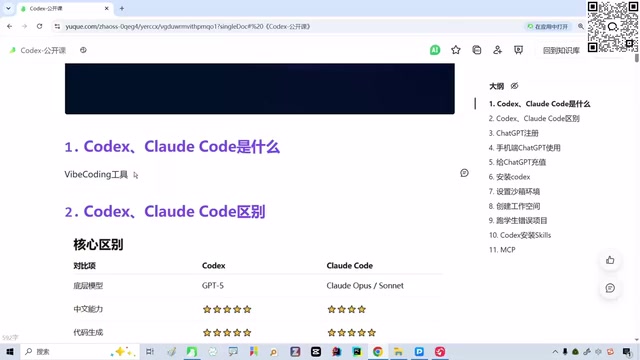Click the Yuque logo beside document title

point(13,50)
